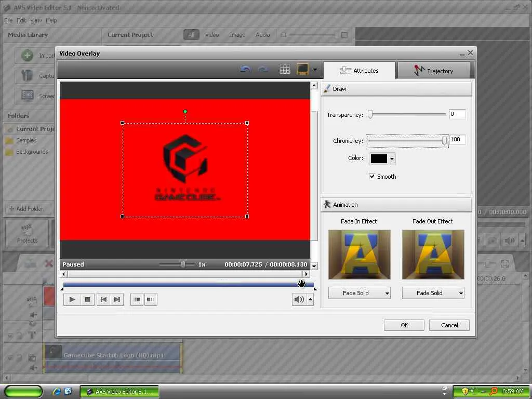Select the Backgrounds folder
Screen dimensions: 532x399
click(x=32, y=152)
